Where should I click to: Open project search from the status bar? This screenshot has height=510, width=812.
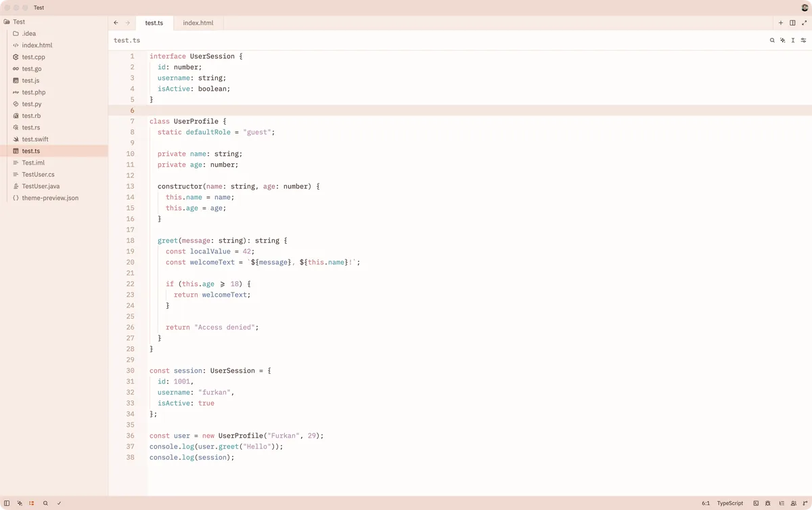point(45,503)
